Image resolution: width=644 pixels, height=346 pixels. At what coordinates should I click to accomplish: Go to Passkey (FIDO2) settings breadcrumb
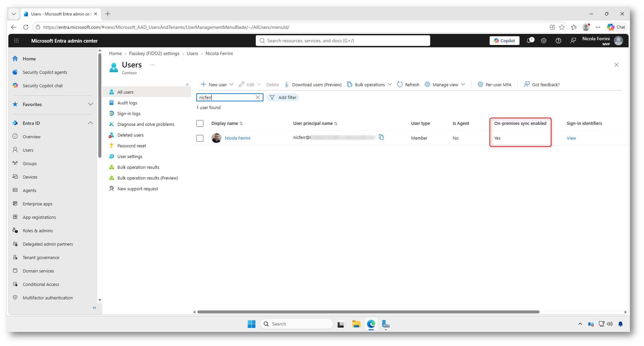pos(154,54)
